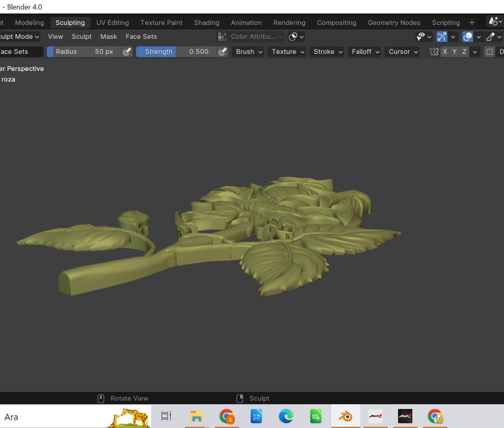The height and width of the screenshot is (428, 504).
Task: Open the Compositing workspace tab
Action: click(x=337, y=23)
